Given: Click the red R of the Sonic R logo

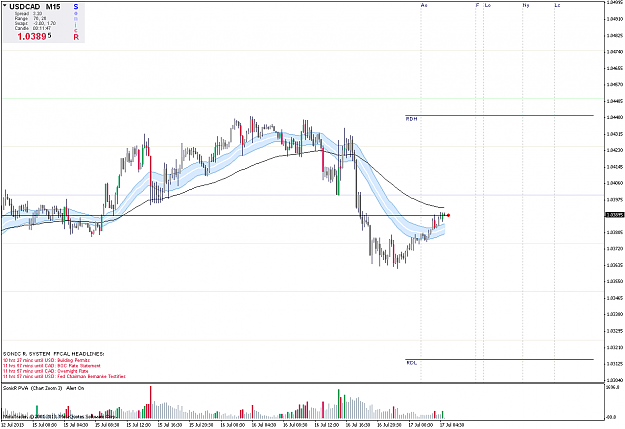Looking at the screenshot, I should 76,37.
